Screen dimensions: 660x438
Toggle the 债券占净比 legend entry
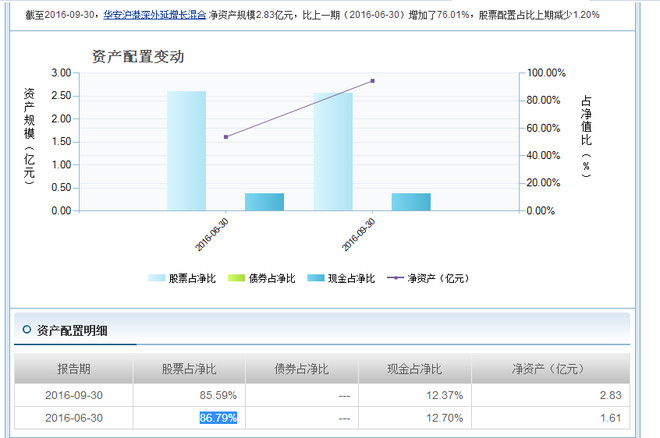(x=261, y=278)
